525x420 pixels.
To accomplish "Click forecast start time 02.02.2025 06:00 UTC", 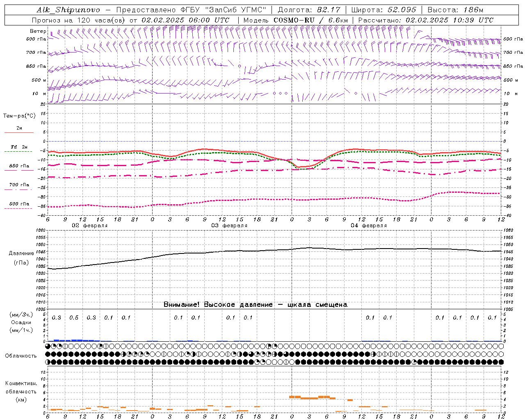I will click(x=185, y=20).
